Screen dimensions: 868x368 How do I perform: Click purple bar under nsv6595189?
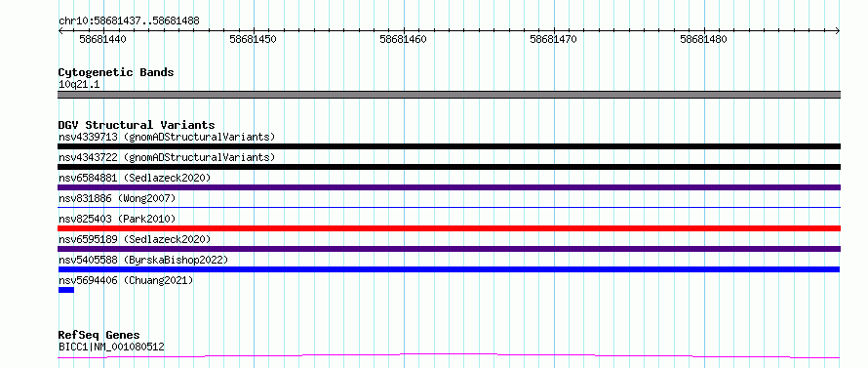tap(449, 249)
